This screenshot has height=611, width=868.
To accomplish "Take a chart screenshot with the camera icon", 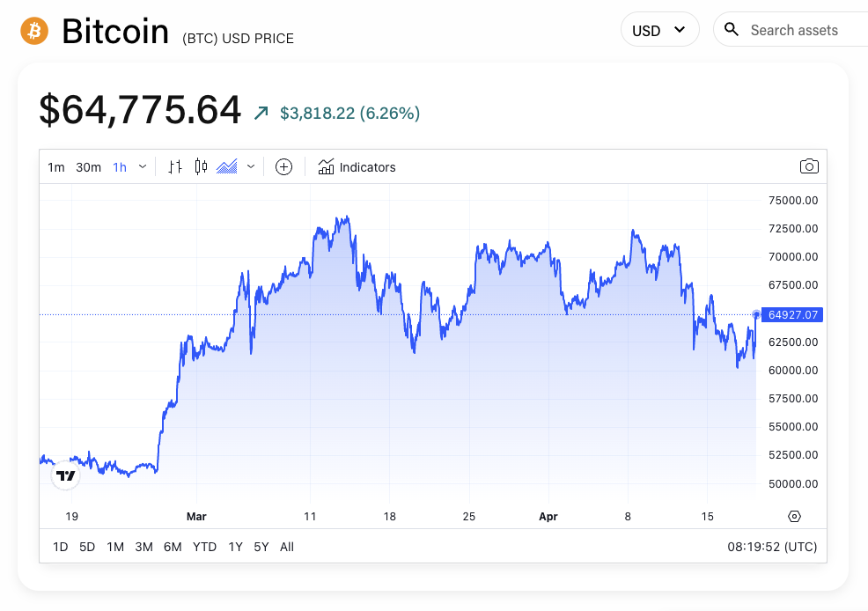I will 809,166.
